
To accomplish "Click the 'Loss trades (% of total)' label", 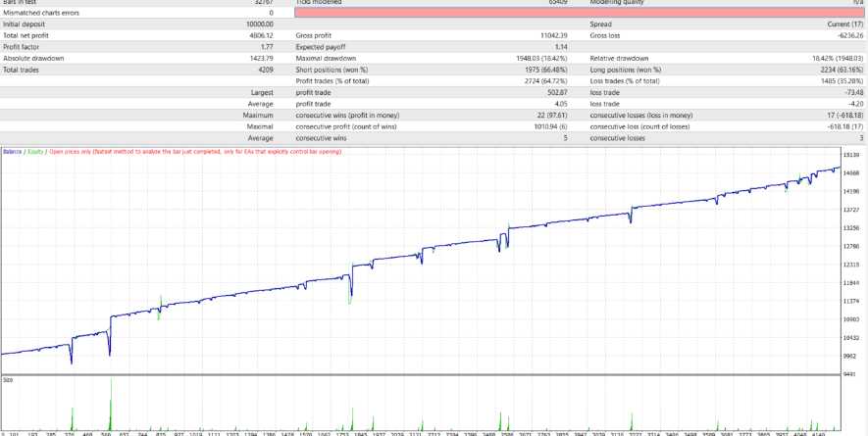I will coord(625,80).
